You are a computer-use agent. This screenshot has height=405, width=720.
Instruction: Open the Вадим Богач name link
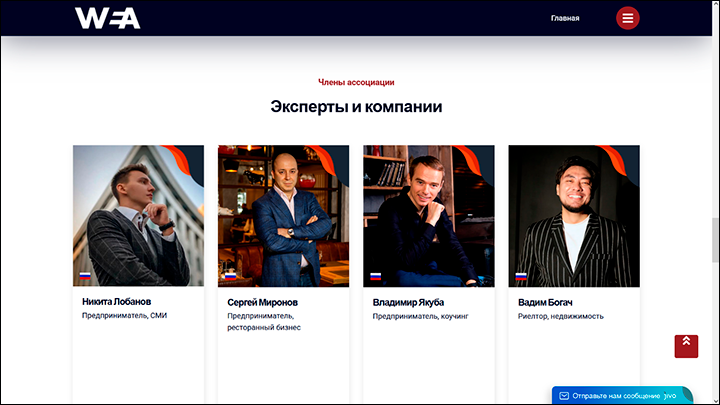pos(545,303)
